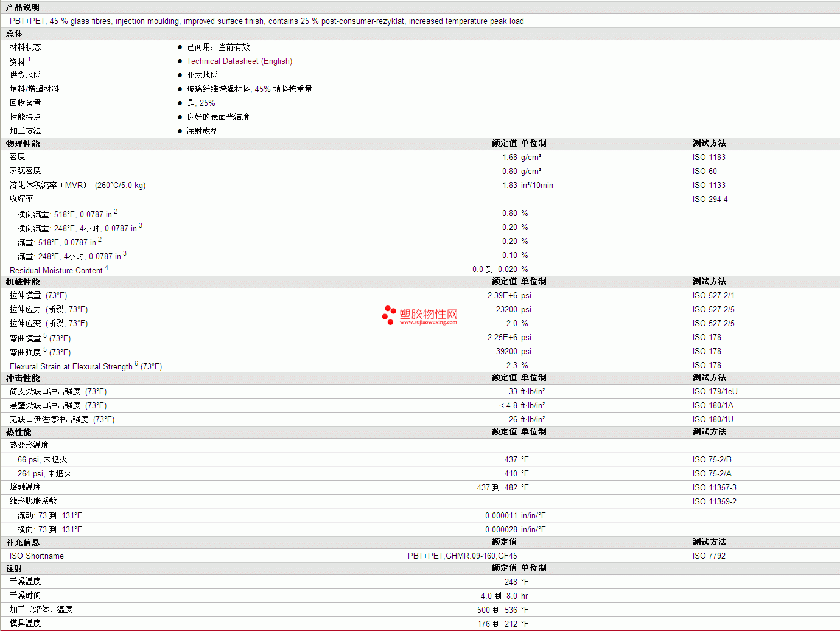Select test method 'ISO 527-2/1'
Screen dimensions: 840x631
[713, 296]
